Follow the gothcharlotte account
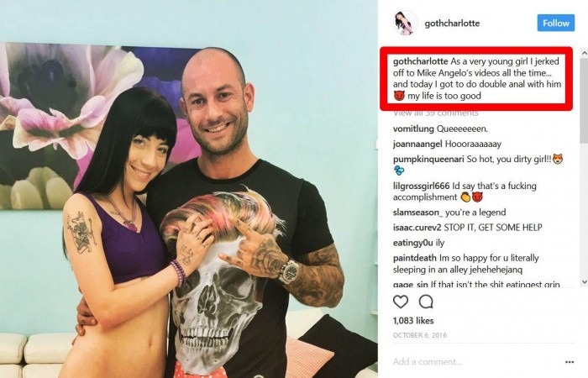Image resolution: width=588 pixels, height=378 pixels. (x=556, y=23)
